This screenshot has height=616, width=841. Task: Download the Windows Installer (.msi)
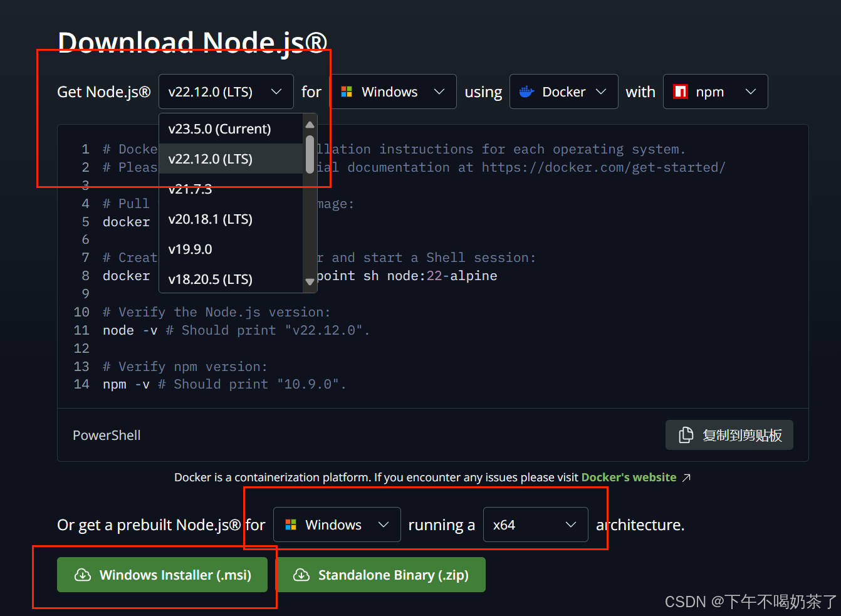click(x=162, y=575)
